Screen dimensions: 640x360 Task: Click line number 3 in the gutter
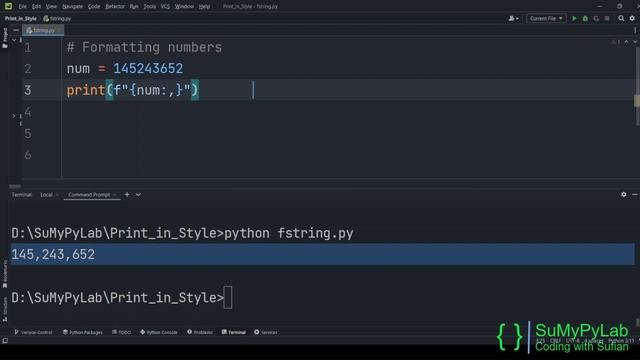tap(27, 90)
